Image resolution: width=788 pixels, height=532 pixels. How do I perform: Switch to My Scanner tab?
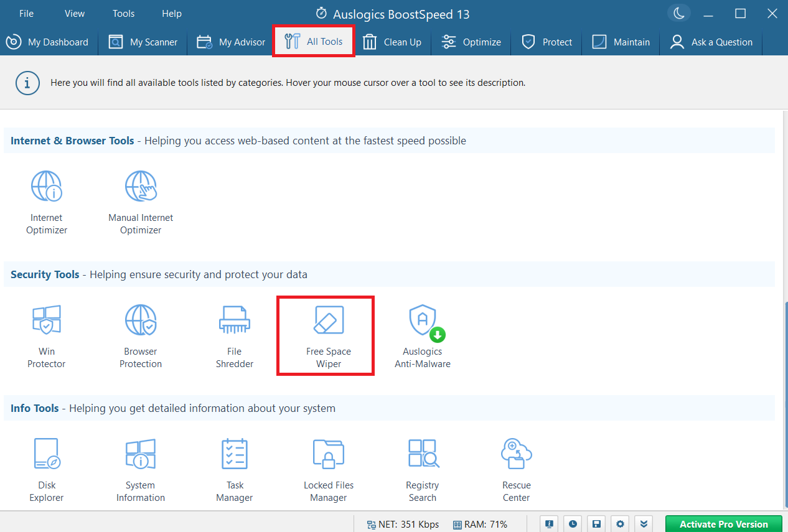click(143, 42)
